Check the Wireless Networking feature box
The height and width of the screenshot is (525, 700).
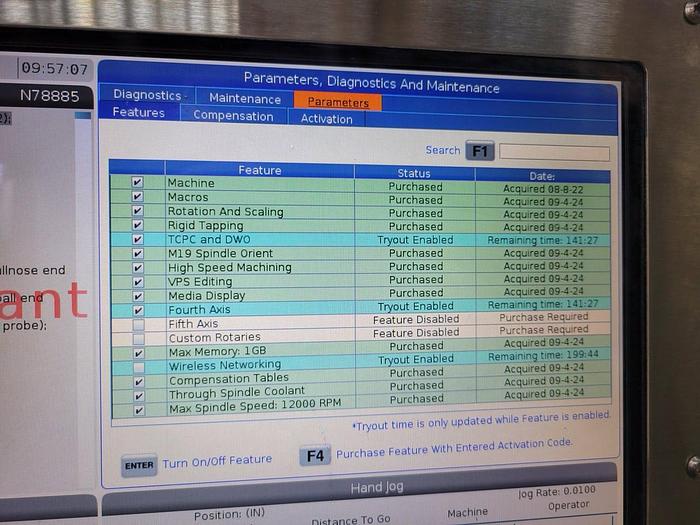click(138, 366)
